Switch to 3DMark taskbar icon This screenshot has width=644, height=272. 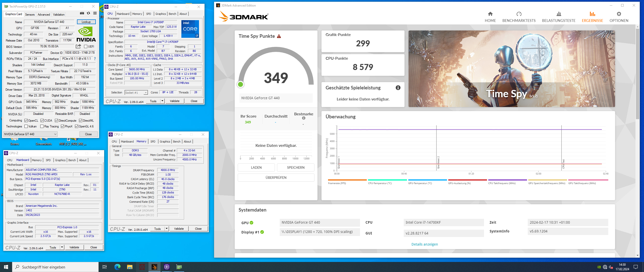click(154, 267)
